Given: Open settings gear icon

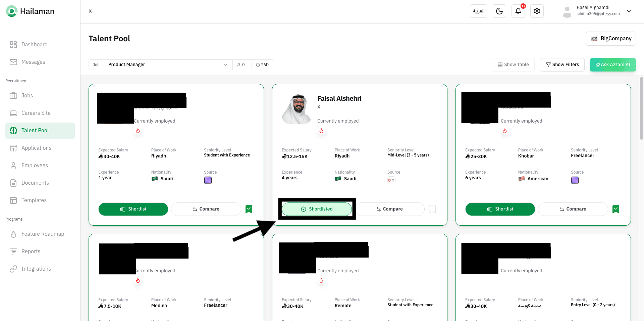Looking at the screenshot, I should [537, 11].
